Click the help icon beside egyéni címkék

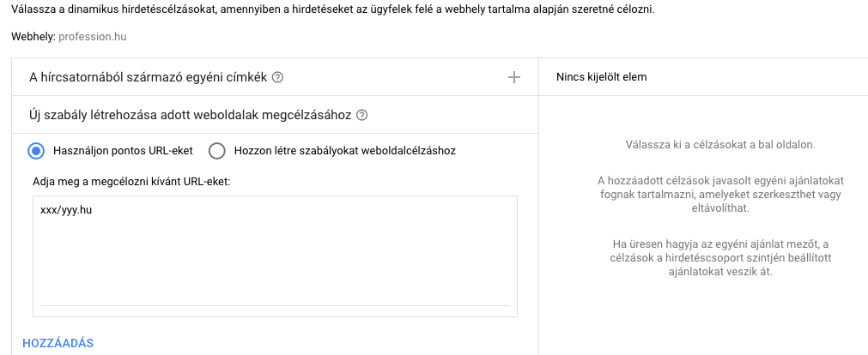[278, 77]
